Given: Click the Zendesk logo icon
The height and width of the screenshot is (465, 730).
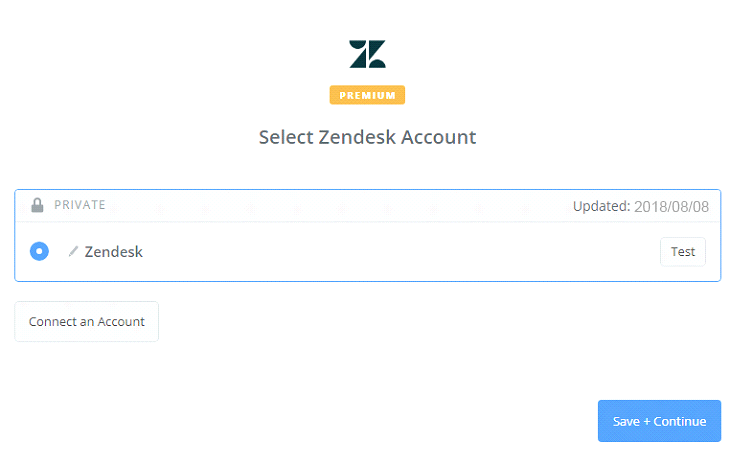Looking at the screenshot, I should pos(367,54).
